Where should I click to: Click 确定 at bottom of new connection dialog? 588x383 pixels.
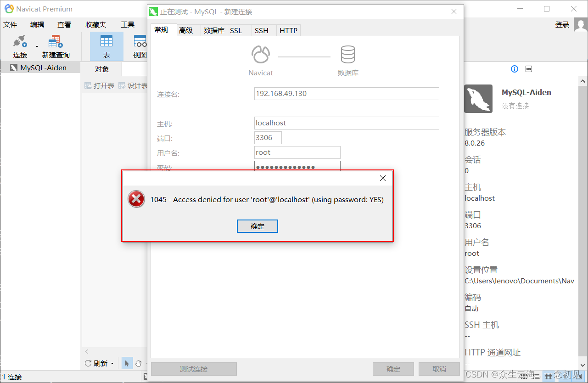[x=393, y=369]
